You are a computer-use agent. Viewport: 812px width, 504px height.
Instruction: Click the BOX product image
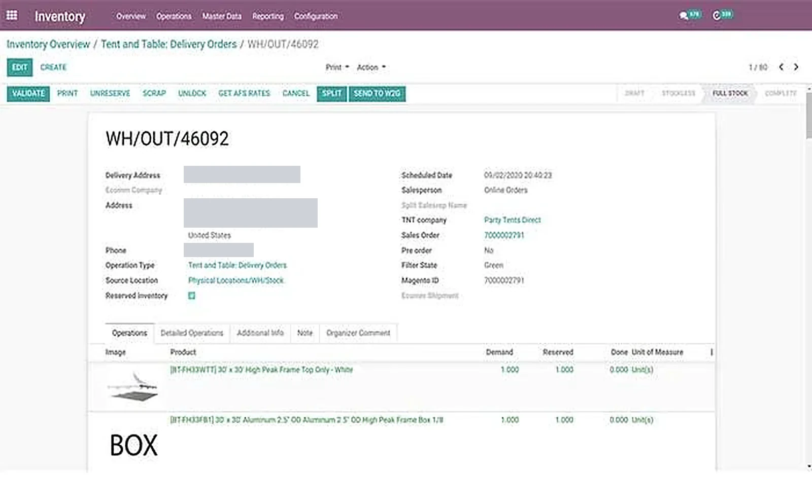click(x=134, y=445)
